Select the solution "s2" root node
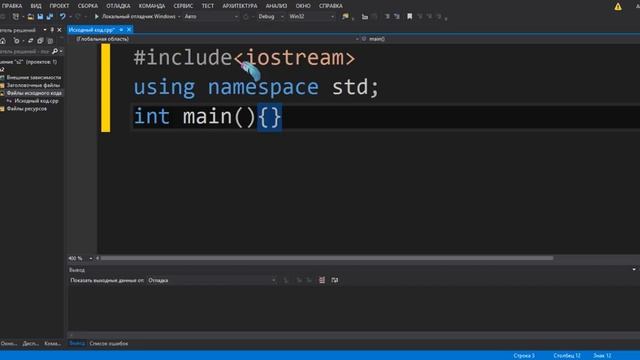The height and width of the screenshot is (360, 640). [29, 62]
